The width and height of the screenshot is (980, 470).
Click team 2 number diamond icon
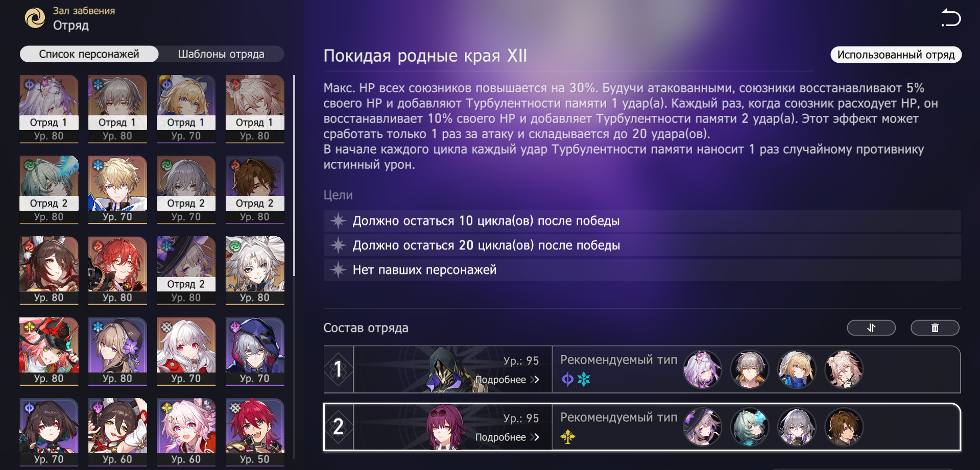338,427
